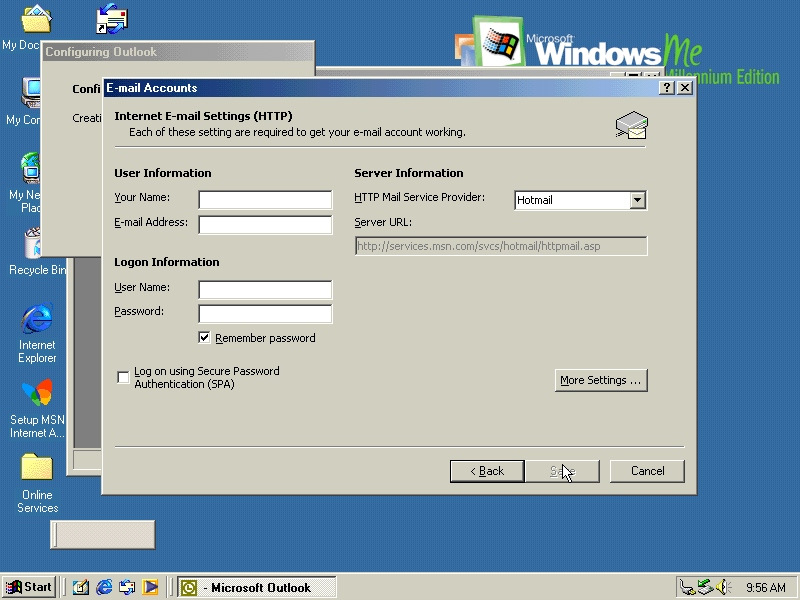Click the help question mark in E-mail Accounts
The height and width of the screenshot is (600, 800).
coord(666,88)
